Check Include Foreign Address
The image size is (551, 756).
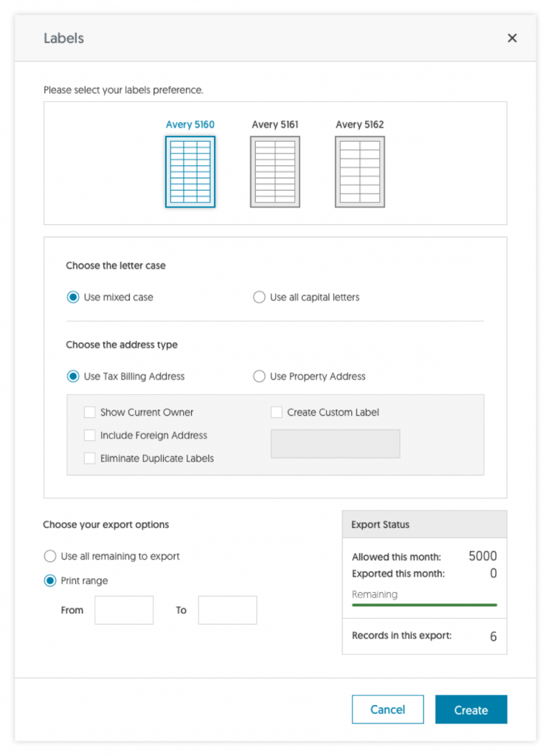[89, 436]
